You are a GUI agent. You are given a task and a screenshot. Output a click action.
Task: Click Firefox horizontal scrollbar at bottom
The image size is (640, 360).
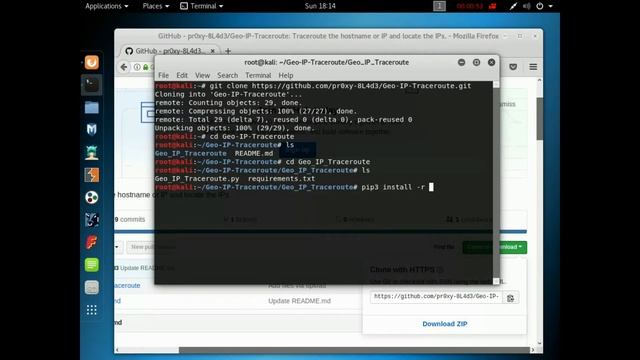(x=353, y=350)
